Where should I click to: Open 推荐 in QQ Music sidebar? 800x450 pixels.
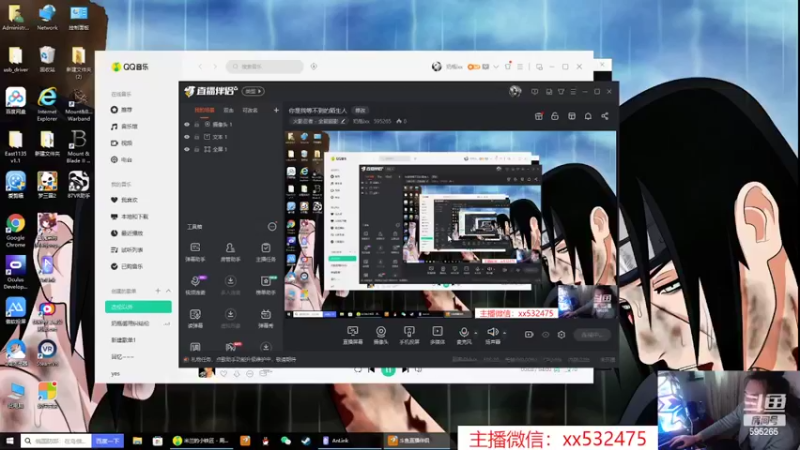122,110
